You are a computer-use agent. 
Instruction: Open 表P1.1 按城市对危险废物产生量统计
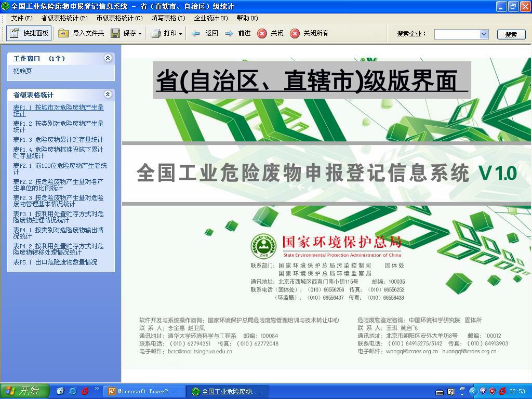(58, 111)
